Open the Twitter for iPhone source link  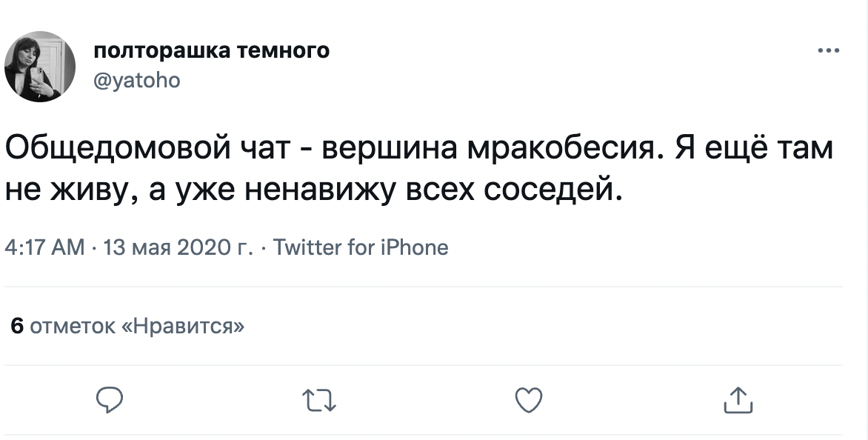click(361, 247)
